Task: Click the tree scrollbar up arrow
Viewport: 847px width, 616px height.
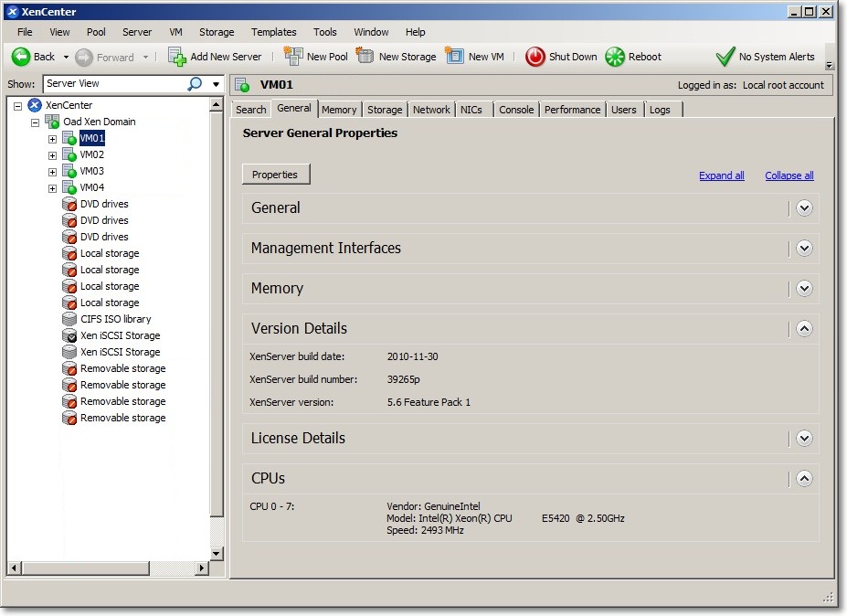Action: 216,104
